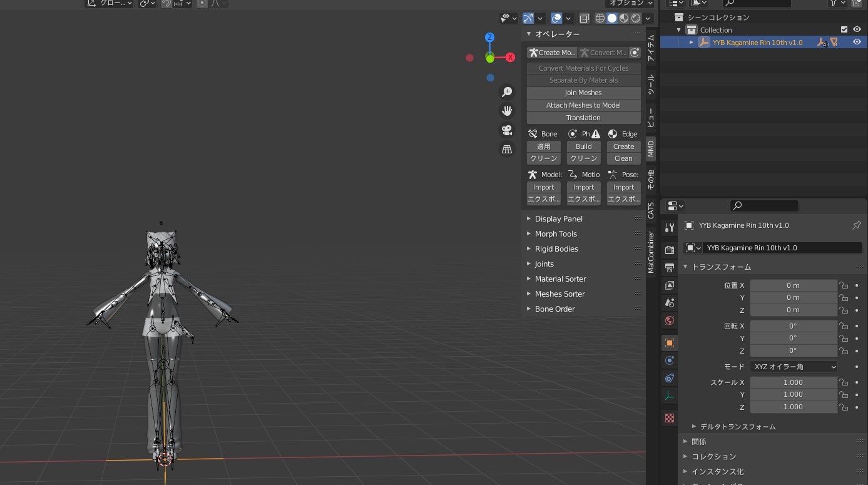Click the pan view hand icon
The height and width of the screenshot is (485, 868).
507,111
